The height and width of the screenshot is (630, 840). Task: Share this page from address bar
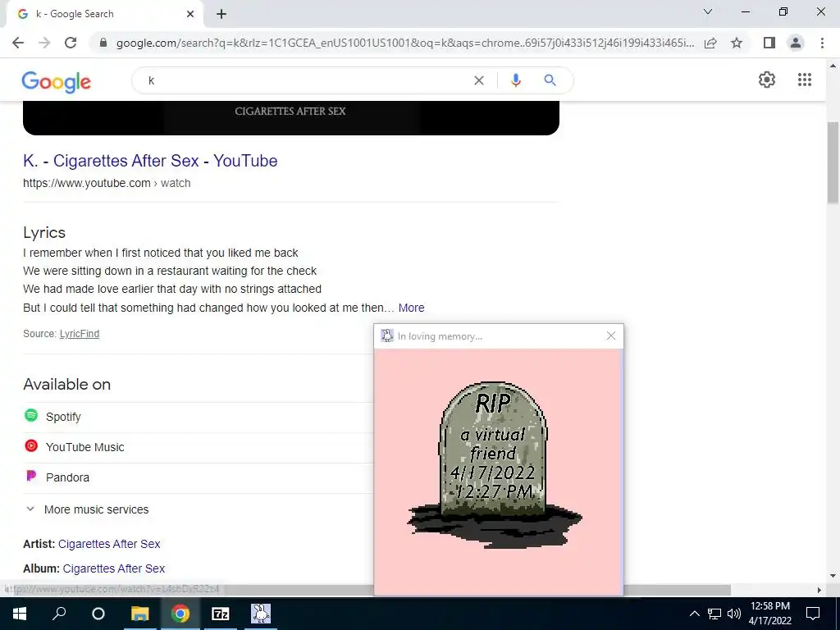tap(710, 43)
